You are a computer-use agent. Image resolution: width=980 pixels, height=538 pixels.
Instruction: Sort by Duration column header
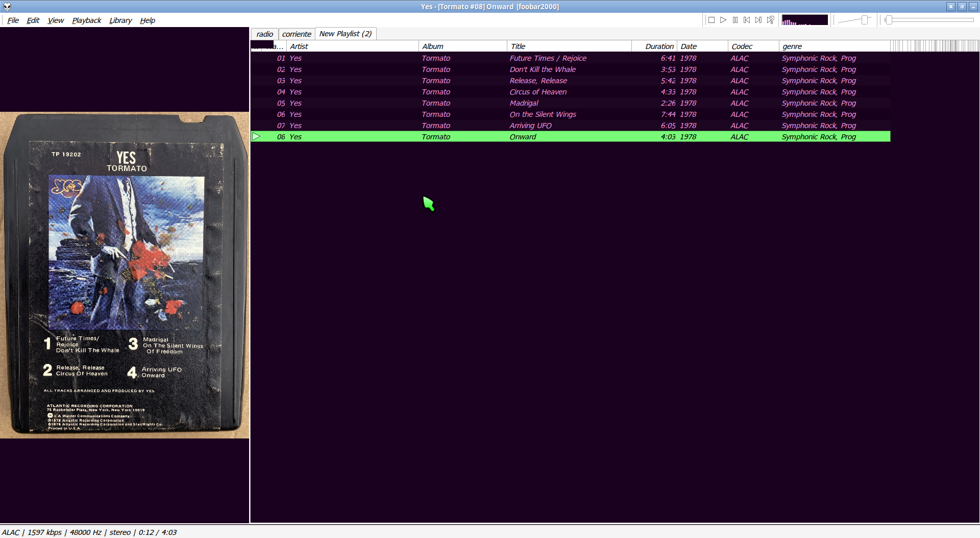click(x=655, y=46)
